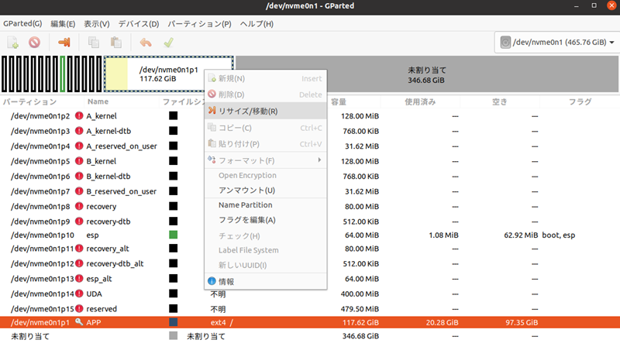The width and height of the screenshot is (620, 364).
Task: Choose 情報 in context menu
Action: [x=265, y=281]
